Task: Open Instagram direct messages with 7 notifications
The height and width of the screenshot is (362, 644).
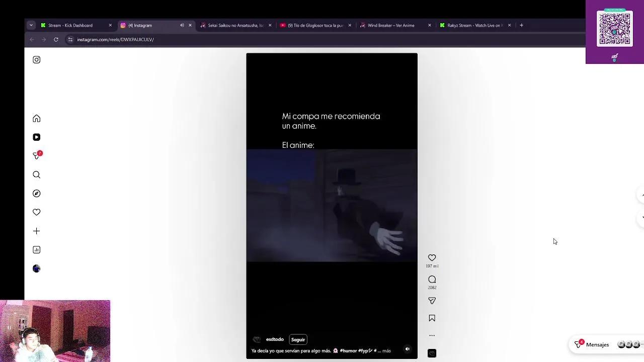Action: [x=36, y=156]
